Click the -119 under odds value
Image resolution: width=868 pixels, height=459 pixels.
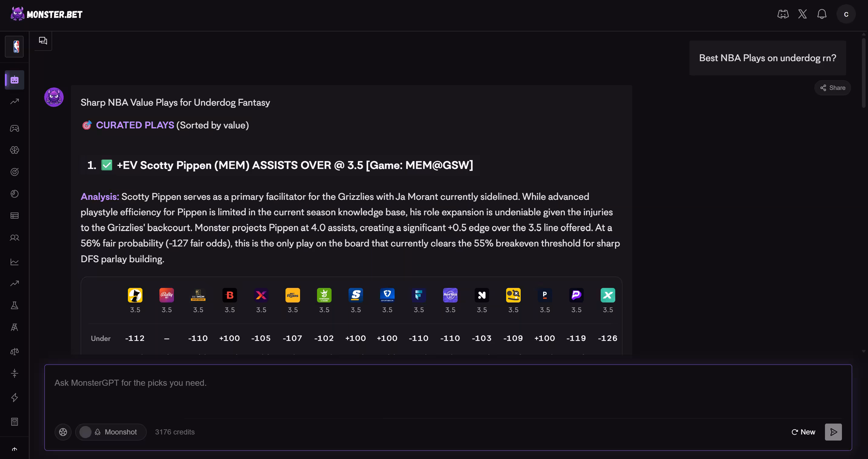click(576, 338)
